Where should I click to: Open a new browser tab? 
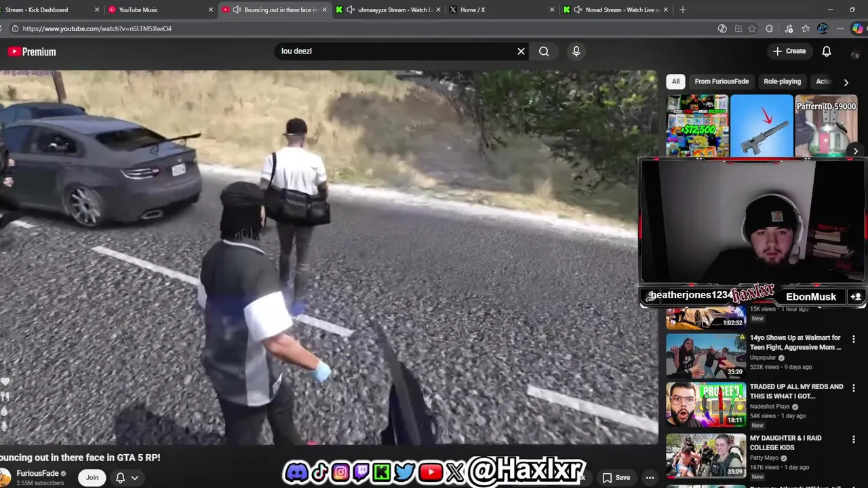(683, 9)
